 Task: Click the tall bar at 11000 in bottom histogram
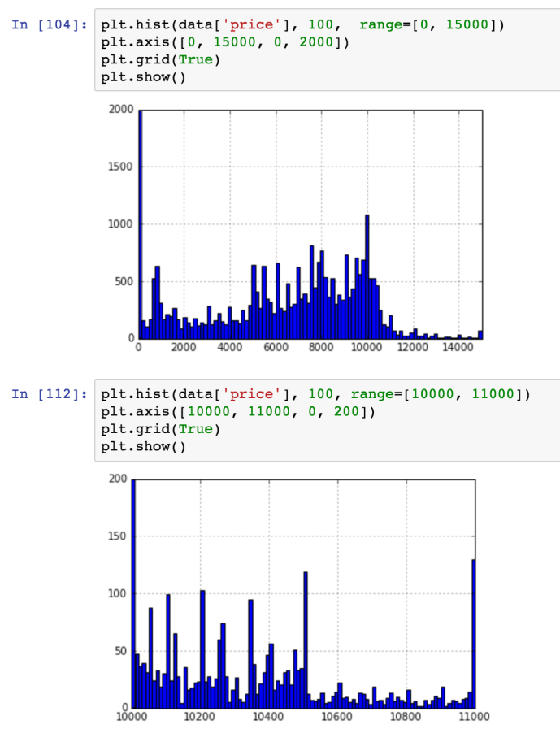coord(473,634)
